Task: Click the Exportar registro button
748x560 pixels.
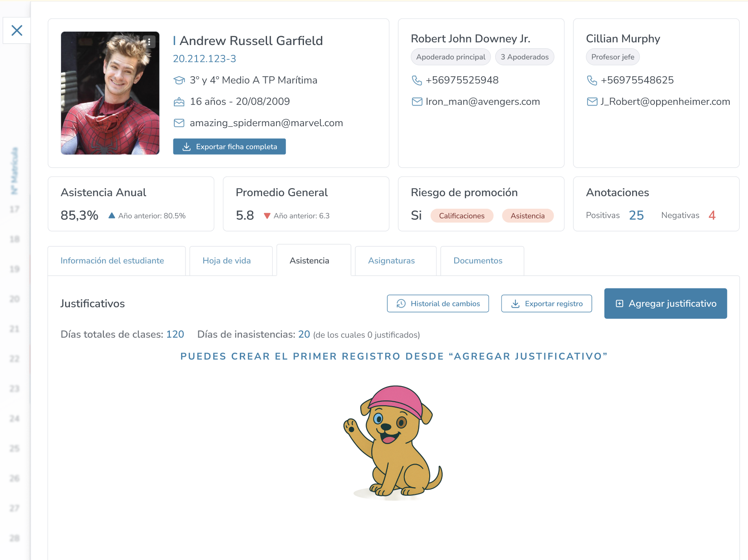Action: click(x=547, y=304)
